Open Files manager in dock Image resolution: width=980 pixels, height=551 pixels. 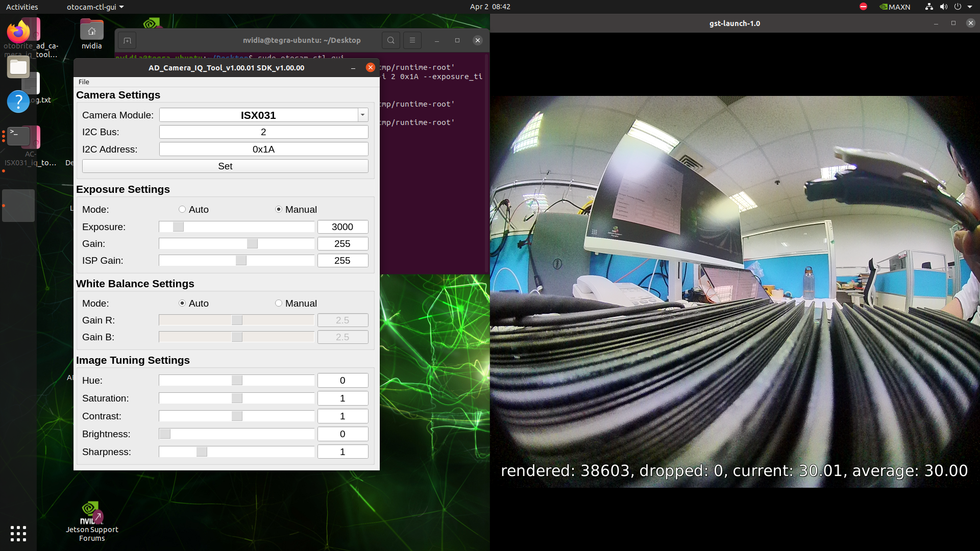click(18, 67)
